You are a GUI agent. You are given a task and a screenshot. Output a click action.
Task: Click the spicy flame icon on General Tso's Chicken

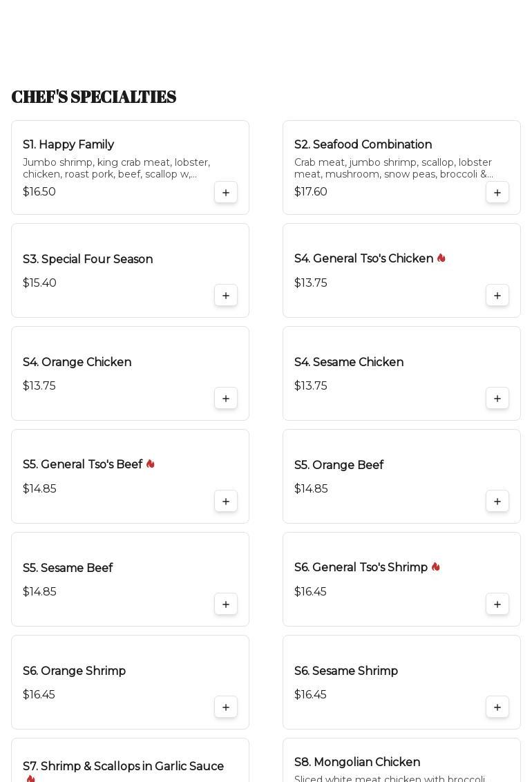(x=441, y=258)
